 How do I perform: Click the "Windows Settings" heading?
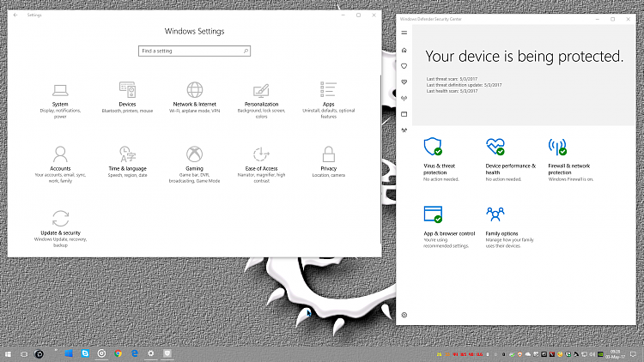point(194,31)
